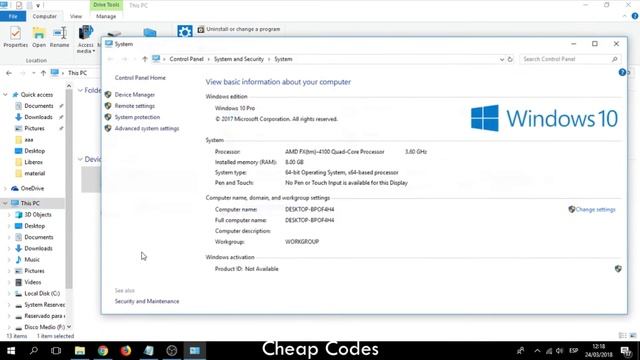
Task: Open the Liberox folder in sidebar
Action: [33, 162]
